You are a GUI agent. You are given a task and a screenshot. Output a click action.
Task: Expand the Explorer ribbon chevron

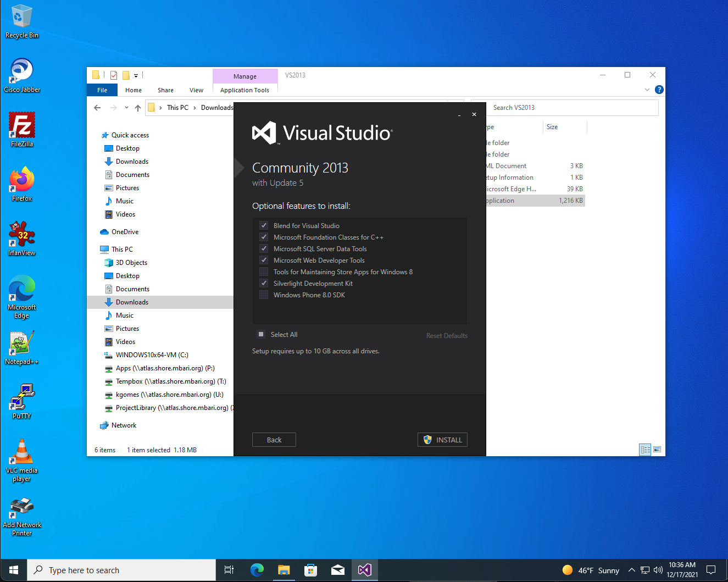pyautogui.click(x=647, y=90)
